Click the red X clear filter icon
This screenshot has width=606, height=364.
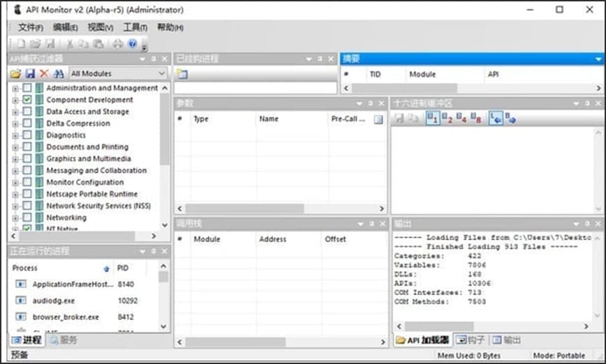pos(44,74)
